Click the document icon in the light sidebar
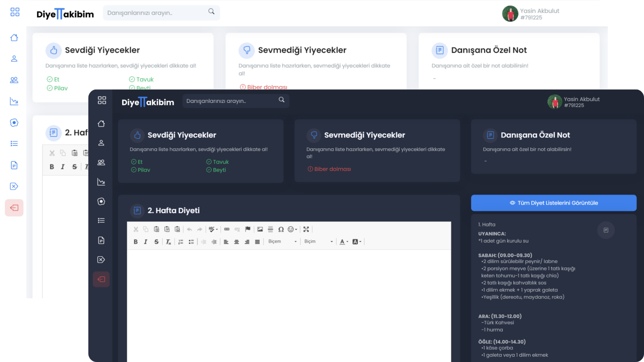Image resolution: width=644 pixels, height=362 pixels. [14, 165]
